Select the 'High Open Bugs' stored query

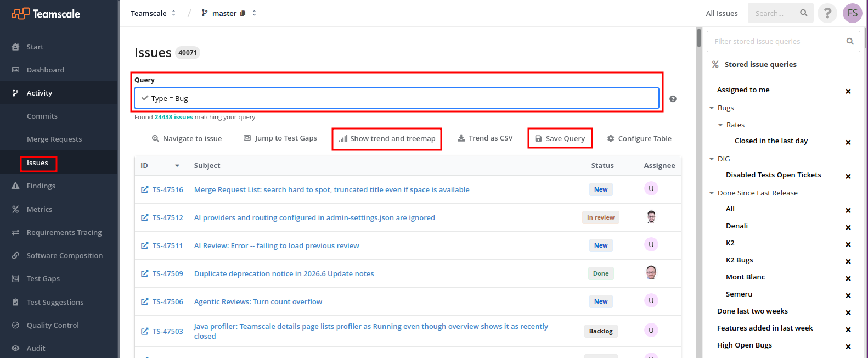(744, 345)
